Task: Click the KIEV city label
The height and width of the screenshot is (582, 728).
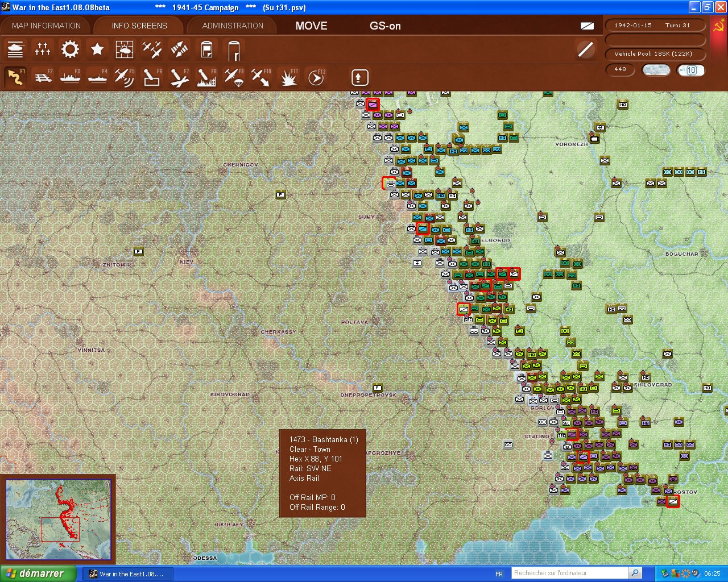Action: [187, 262]
